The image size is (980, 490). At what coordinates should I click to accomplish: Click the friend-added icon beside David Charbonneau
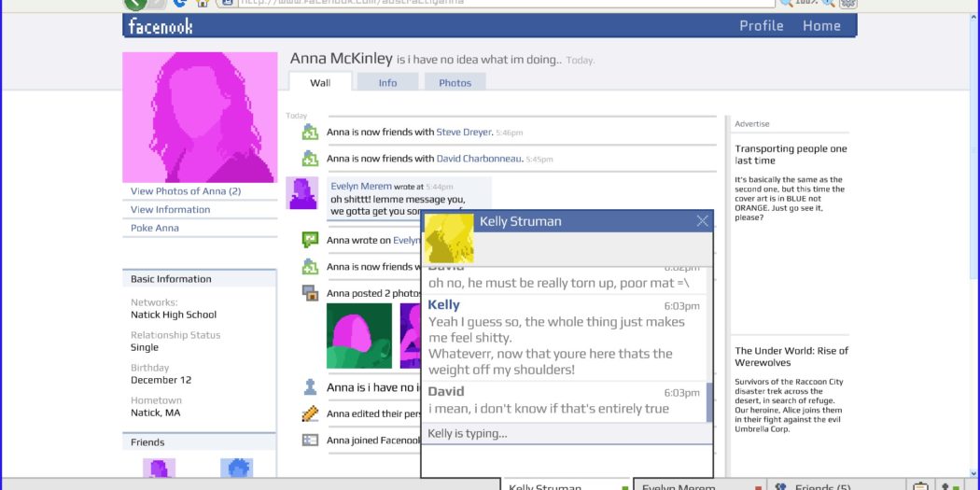click(310, 159)
